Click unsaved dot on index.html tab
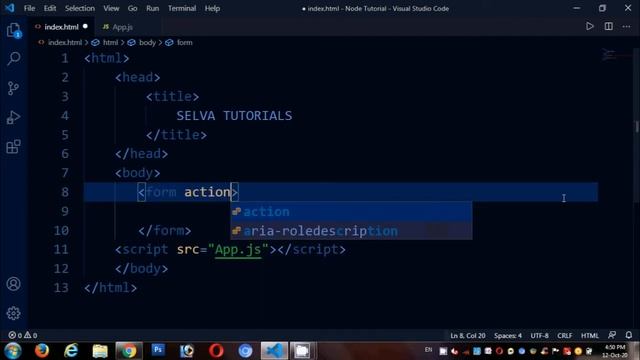The width and height of the screenshot is (640, 360). point(85,27)
